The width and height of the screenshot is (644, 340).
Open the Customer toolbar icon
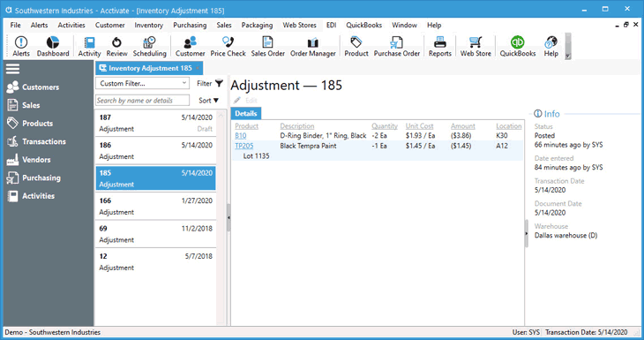pyautogui.click(x=191, y=46)
